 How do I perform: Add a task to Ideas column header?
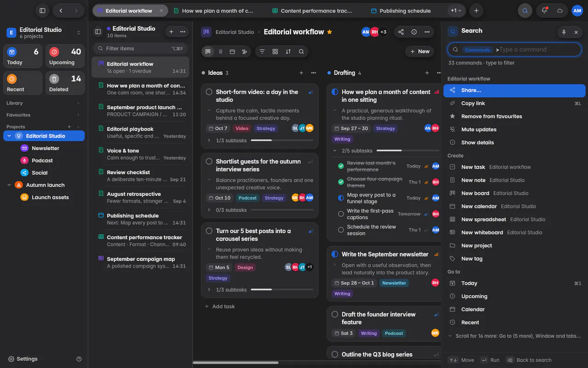[301, 73]
